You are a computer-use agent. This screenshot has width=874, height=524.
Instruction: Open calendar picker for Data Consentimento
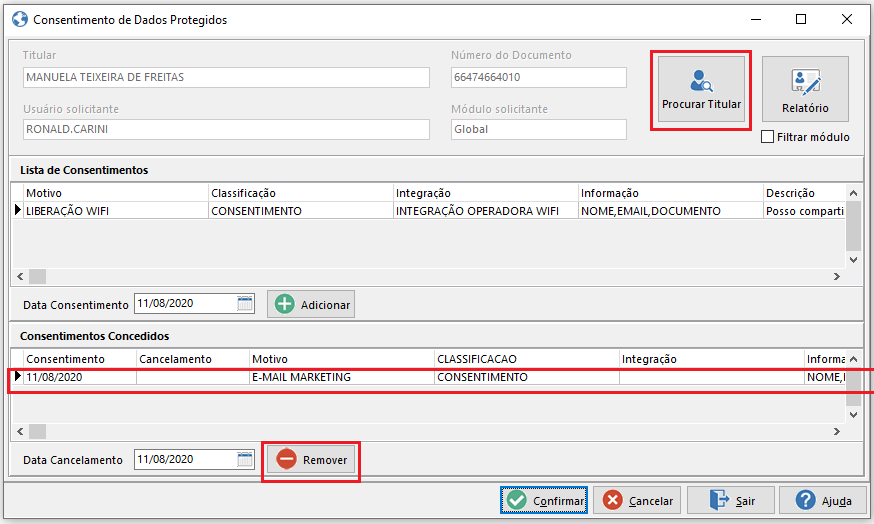point(245,303)
